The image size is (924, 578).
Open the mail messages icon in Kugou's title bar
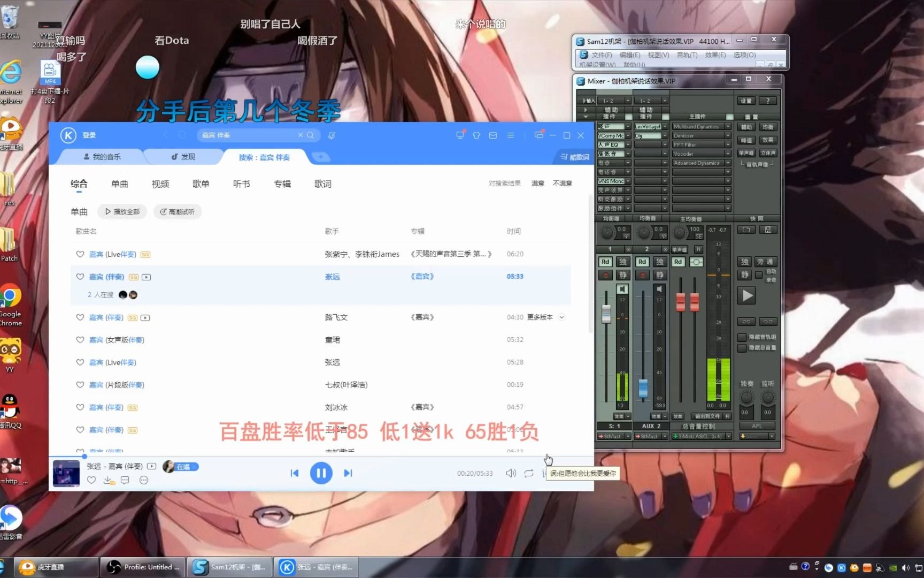[493, 135]
